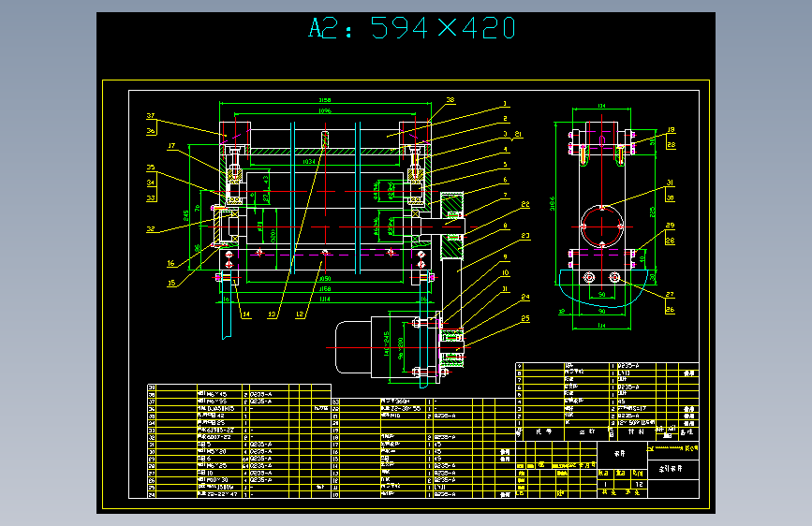The width and height of the screenshot is (812, 526).
Task: Select part balloon number 36
Action: pos(151,130)
